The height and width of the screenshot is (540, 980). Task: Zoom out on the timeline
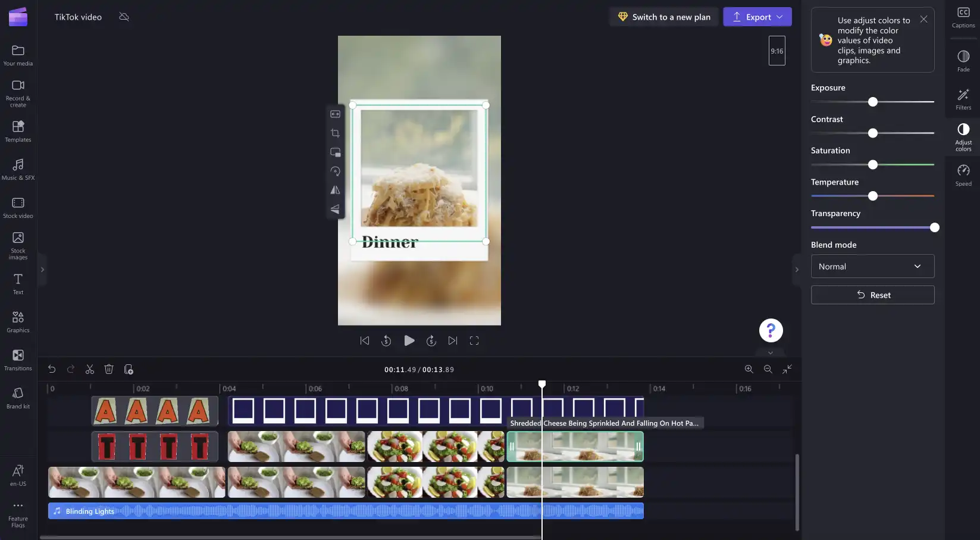[768, 369]
